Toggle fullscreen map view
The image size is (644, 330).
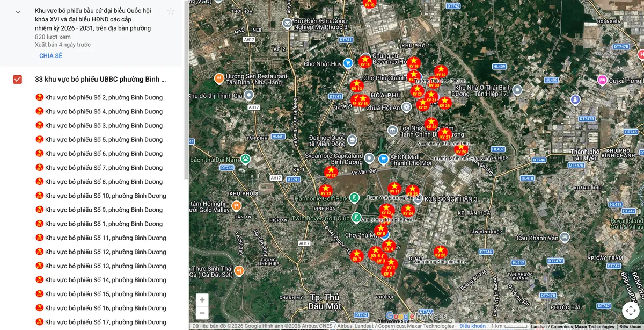(x=631, y=310)
